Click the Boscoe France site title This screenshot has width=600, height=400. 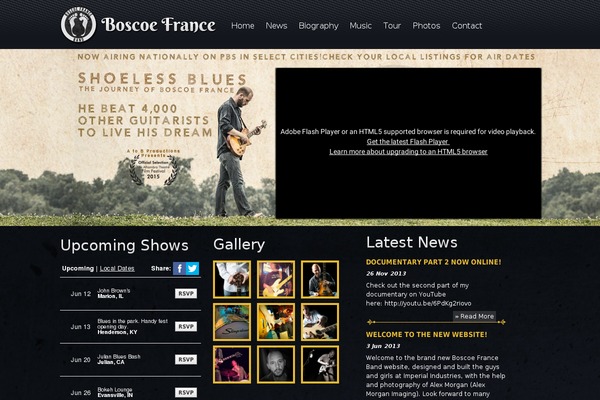pos(158,25)
